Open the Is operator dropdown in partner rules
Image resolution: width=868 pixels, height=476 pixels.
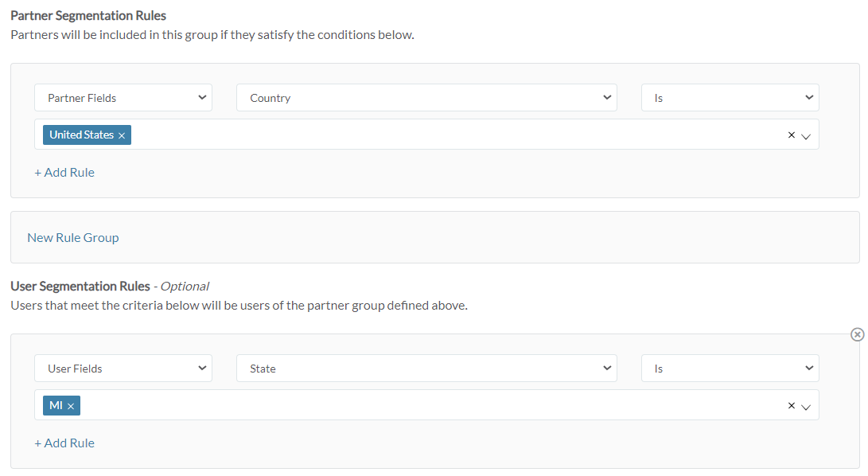(x=730, y=97)
